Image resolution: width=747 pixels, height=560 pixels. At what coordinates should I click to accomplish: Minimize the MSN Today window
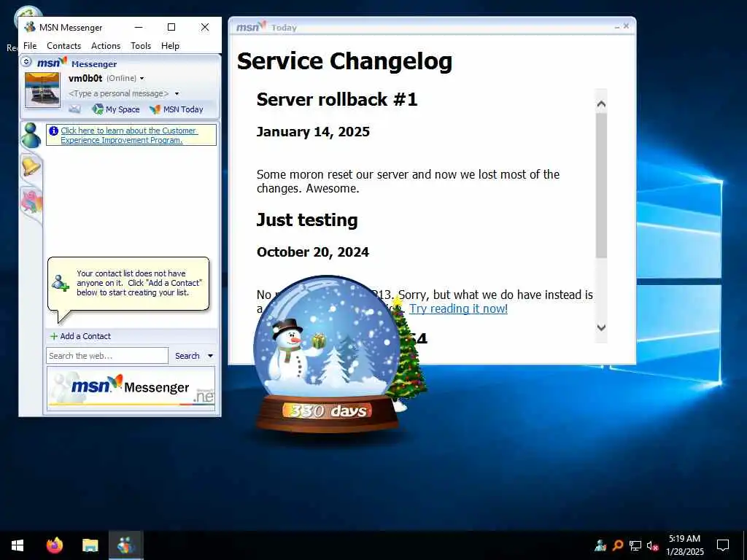(x=617, y=28)
